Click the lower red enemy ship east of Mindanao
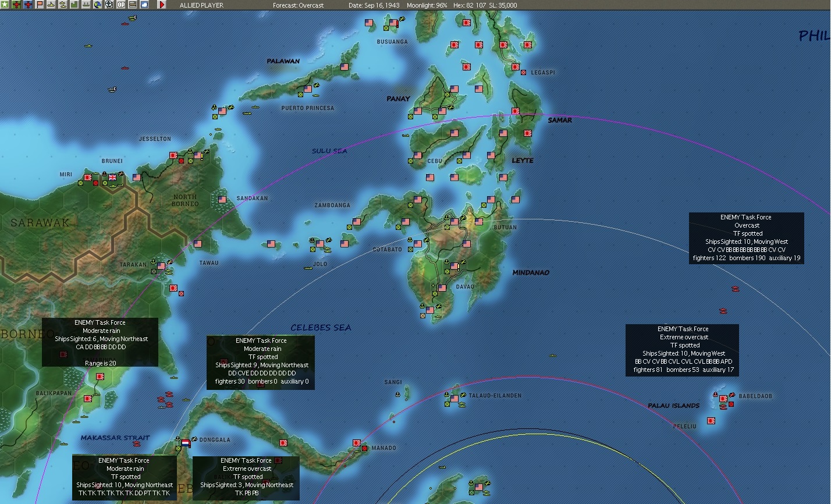831x504 pixels. [723, 311]
